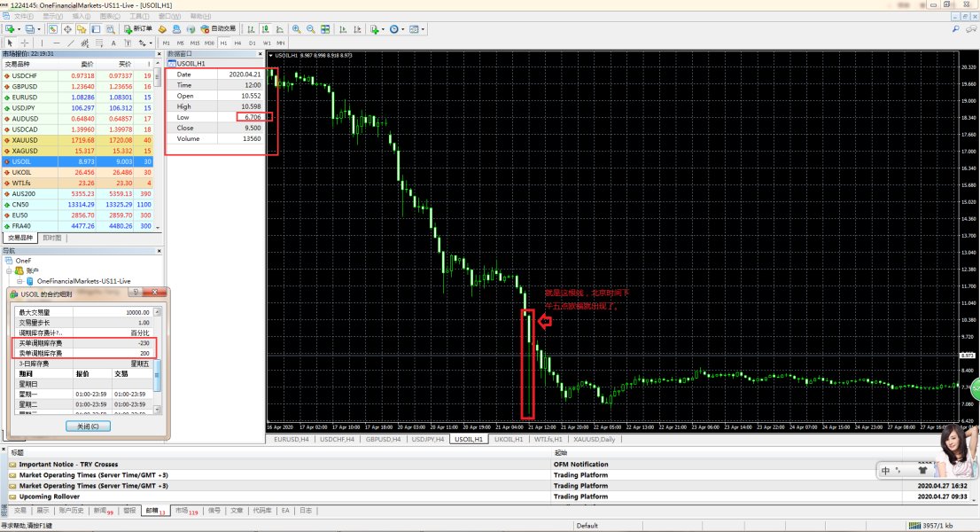Open the MetaEditor yellow book icon
The image size is (980, 532).
(x=162, y=28)
